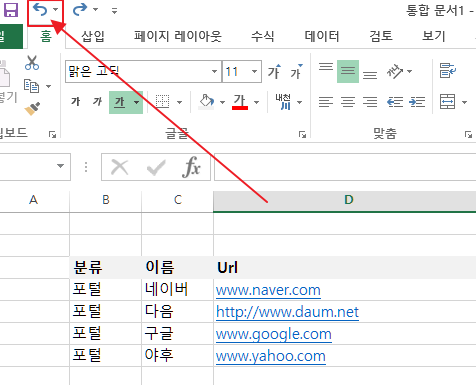Increase font size with the larger 가 icon
This screenshot has height=385, width=476.
pos(275,71)
